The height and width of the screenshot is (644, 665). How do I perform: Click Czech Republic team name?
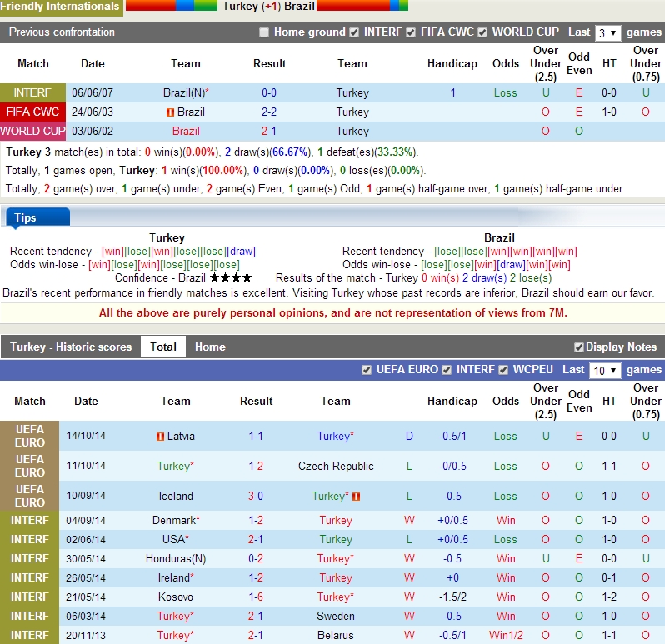click(336, 466)
